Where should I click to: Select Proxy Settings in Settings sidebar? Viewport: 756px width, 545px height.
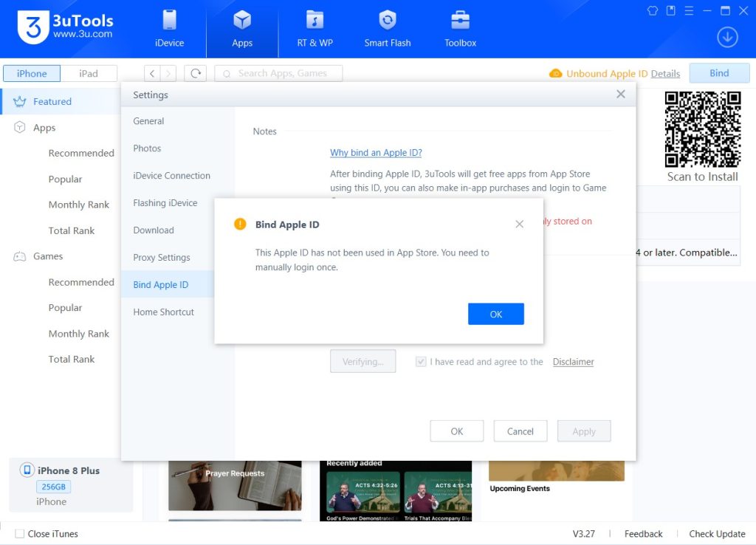coord(162,258)
